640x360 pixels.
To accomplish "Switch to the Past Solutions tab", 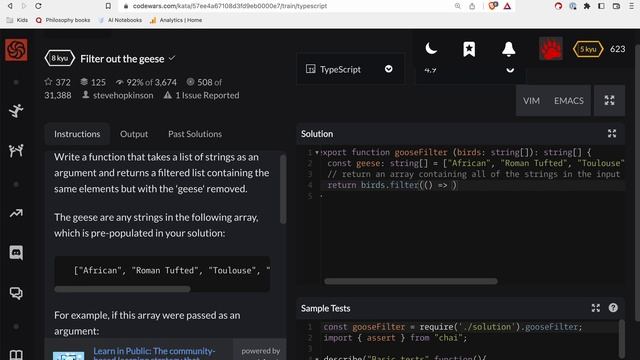I will 195,134.
